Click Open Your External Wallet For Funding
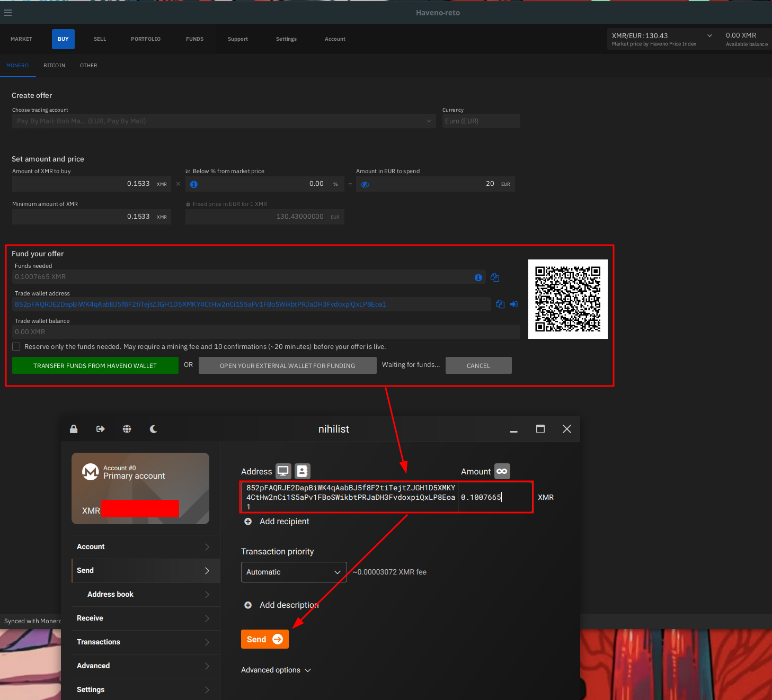Screen dimensions: 772x700 pyautogui.click(x=288, y=365)
